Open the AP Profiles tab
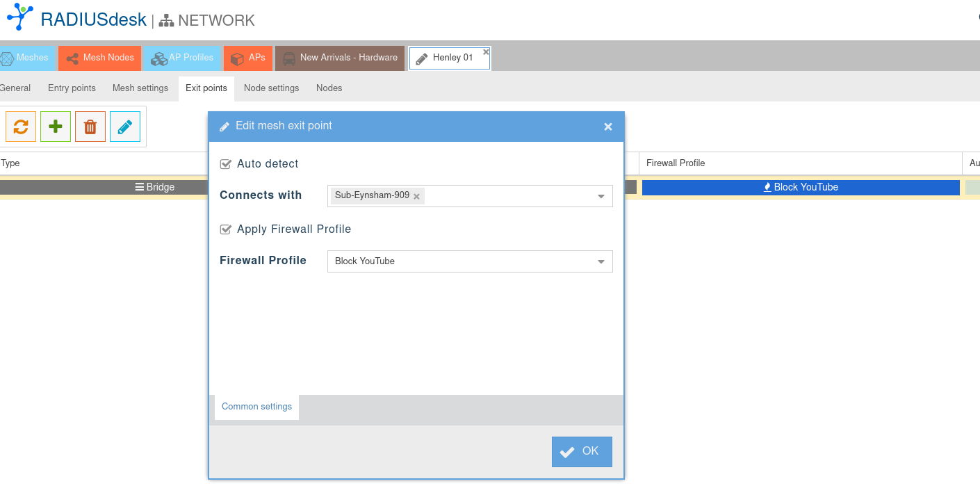 click(x=183, y=58)
